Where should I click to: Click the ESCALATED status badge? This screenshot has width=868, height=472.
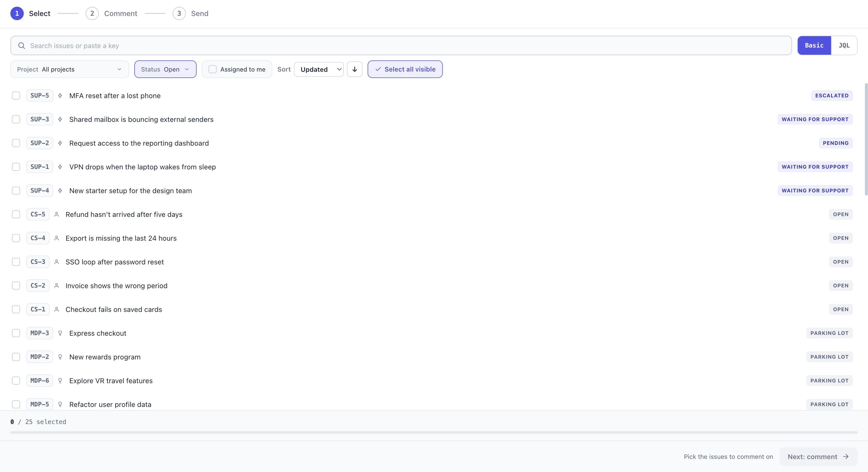[832, 96]
